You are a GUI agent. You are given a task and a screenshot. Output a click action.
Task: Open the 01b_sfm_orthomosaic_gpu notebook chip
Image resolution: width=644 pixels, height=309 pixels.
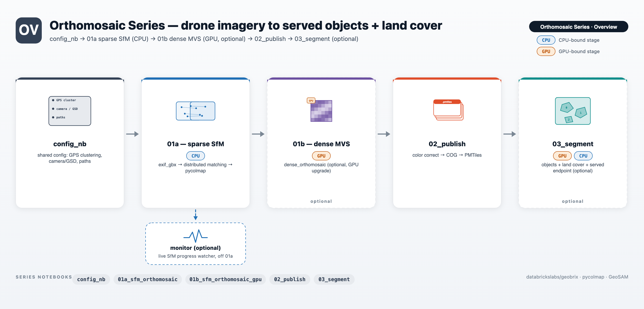pos(225,279)
